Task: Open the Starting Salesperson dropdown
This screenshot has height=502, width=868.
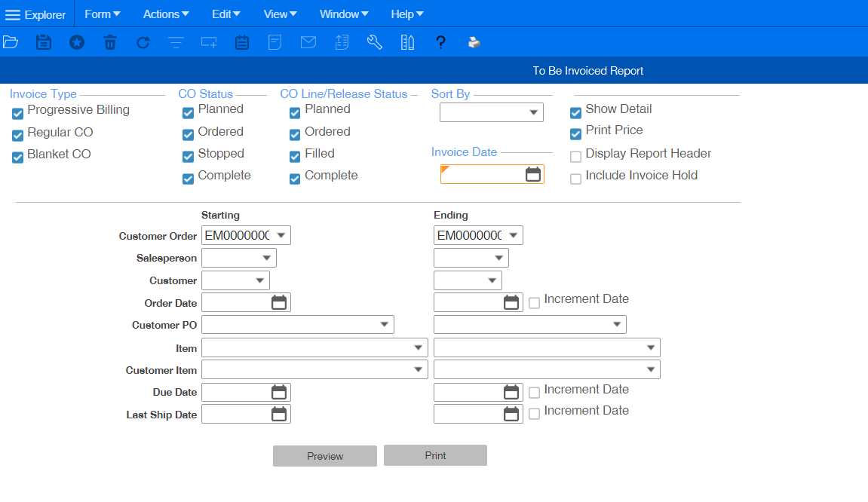Action: coord(266,258)
